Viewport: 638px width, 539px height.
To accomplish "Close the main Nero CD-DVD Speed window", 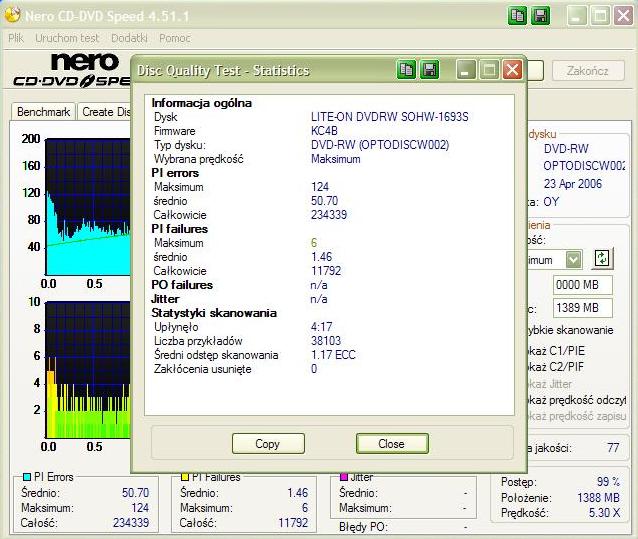I will 623,16.
